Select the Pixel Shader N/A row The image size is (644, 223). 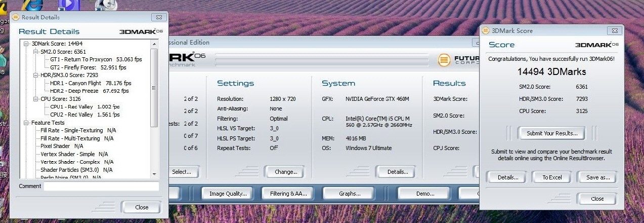62,146
